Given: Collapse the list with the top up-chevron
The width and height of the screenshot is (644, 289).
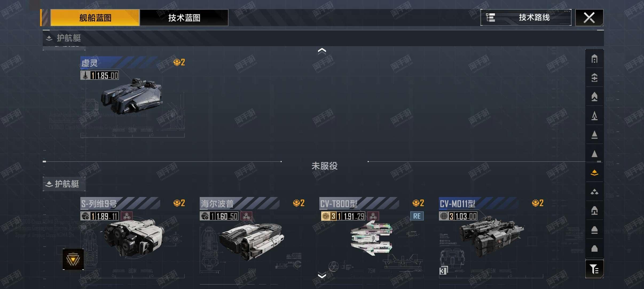Looking at the screenshot, I should tap(322, 51).
